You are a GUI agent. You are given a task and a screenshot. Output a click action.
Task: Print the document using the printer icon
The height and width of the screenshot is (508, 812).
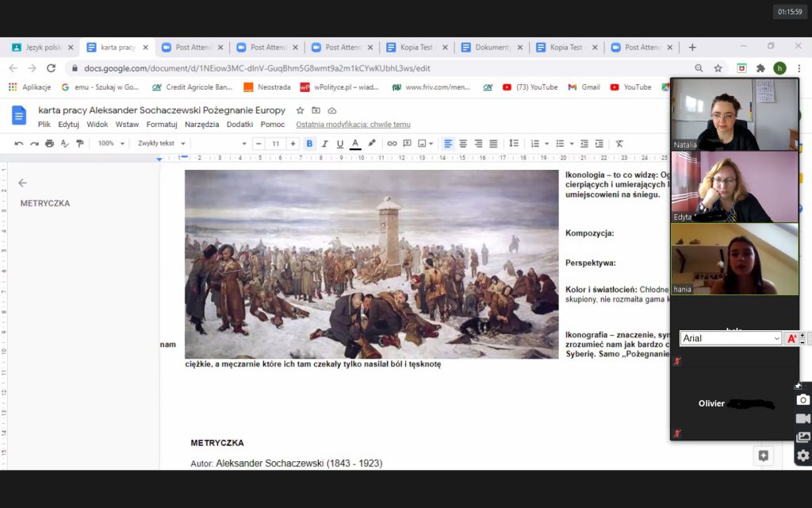coord(50,144)
